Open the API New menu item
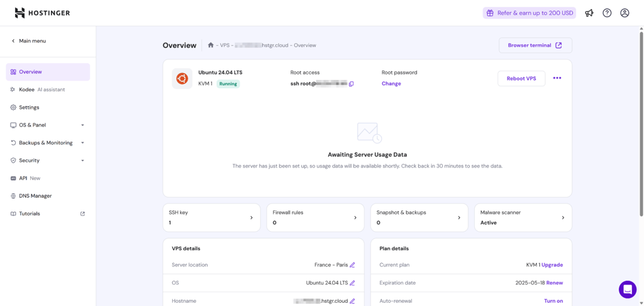644x306 pixels. (x=48, y=179)
